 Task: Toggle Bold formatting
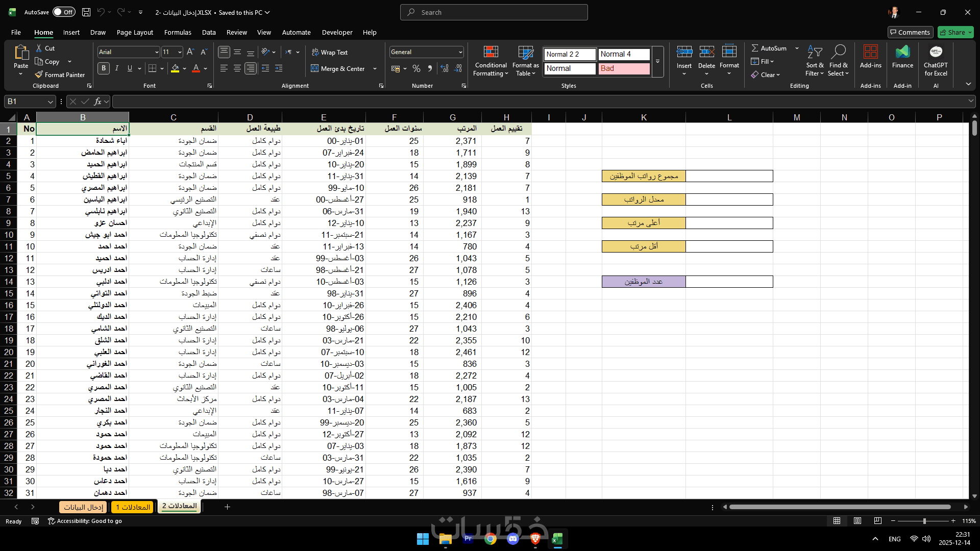104,68
